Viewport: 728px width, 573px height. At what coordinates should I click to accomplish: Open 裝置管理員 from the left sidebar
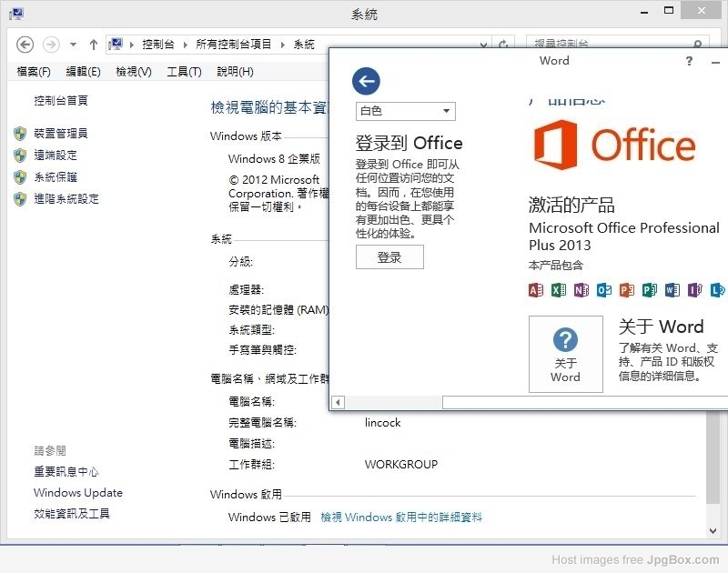pos(61,134)
